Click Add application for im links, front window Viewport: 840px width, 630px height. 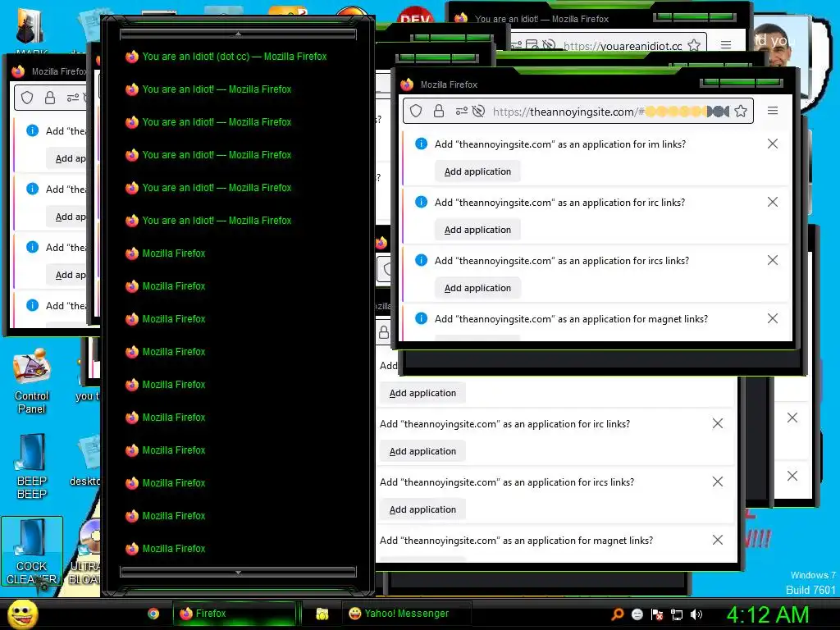(x=477, y=171)
